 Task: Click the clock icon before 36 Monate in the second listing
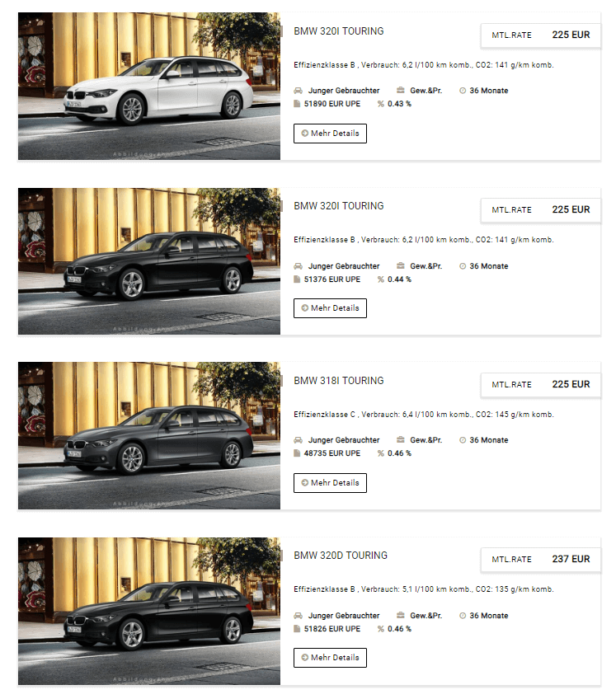[463, 266]
